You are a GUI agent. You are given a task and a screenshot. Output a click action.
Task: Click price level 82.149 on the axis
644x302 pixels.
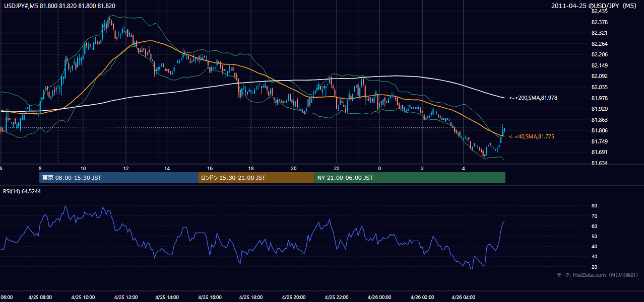599,65
